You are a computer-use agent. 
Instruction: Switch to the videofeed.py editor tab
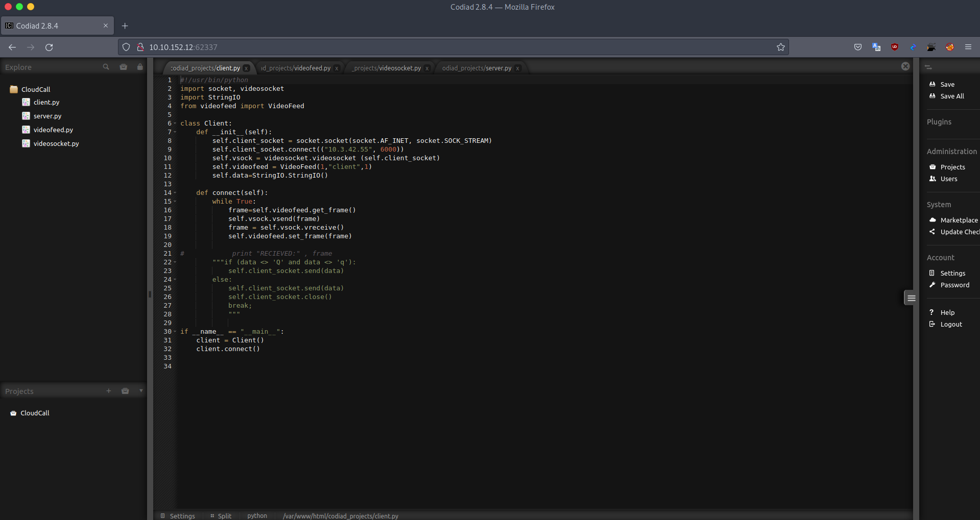(x=296, y=68)
